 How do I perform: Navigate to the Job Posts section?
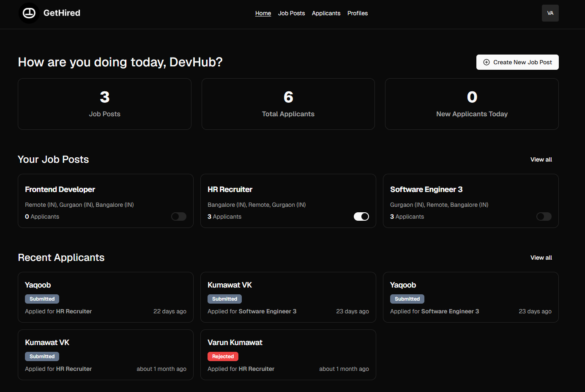click(291, 13)
